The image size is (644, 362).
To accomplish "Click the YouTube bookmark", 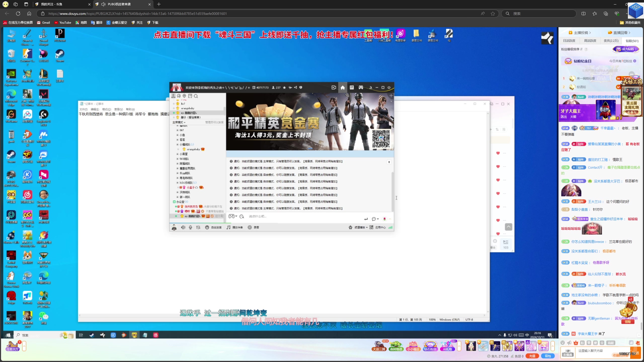I will 63,23.
